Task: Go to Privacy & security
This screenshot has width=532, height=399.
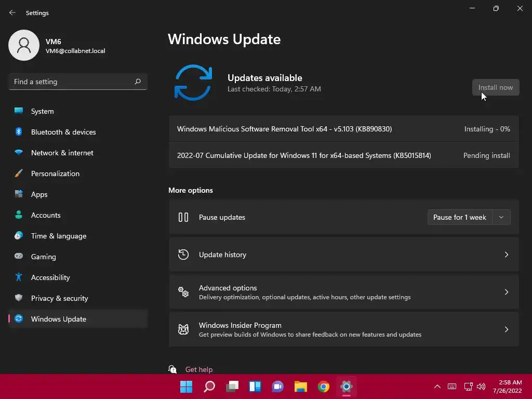Action: point(78,298)
